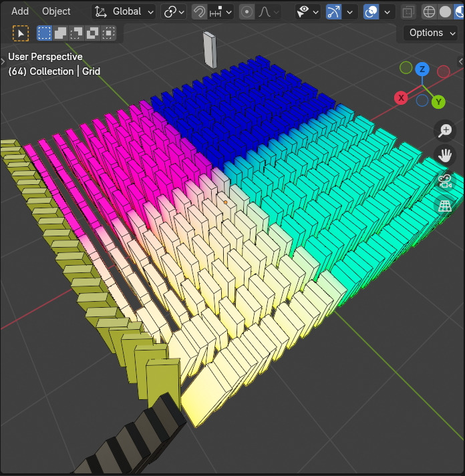
Task: Toggle X-ray mode
Action: point(408,12)
